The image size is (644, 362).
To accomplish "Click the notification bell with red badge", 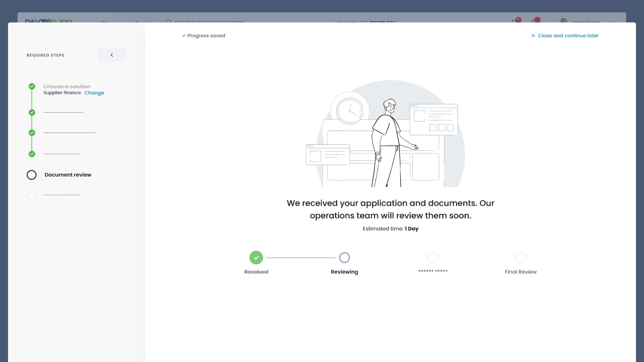I will (x=535, y=21).
